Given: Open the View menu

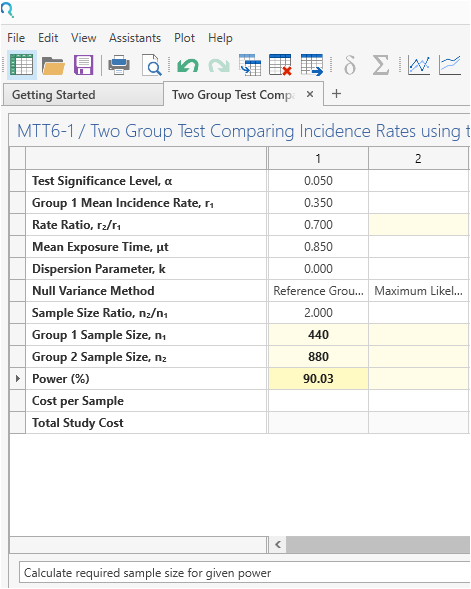Looking at the screenshot, I should coord(84,38).
